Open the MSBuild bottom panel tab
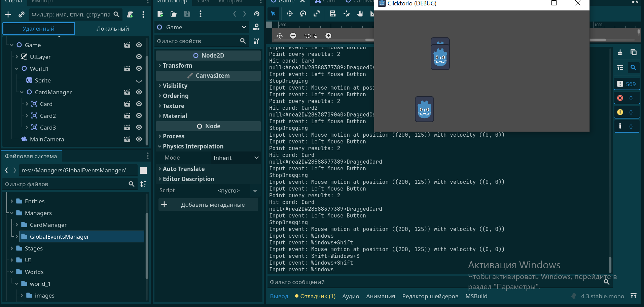This screenshot has width=644, height=307. tap(476, 296)
